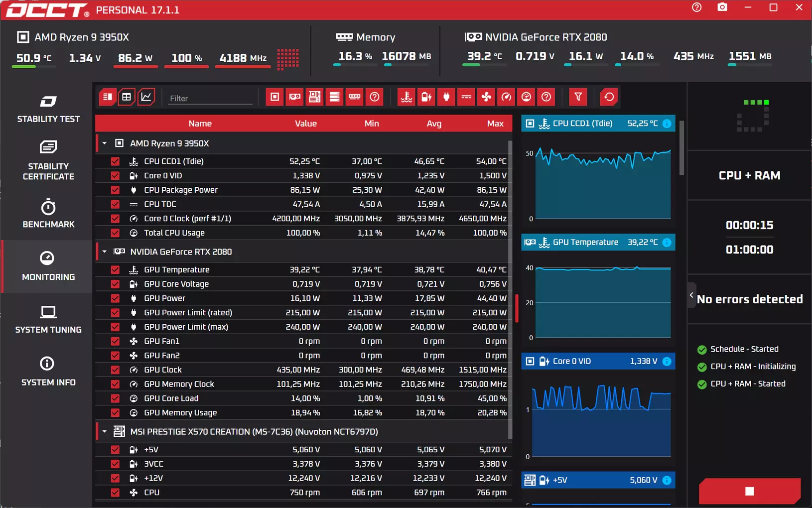Viewport: 812px width, 508px height.
Task: Show only voltage sensors
Action: click(x=426, y=97)
